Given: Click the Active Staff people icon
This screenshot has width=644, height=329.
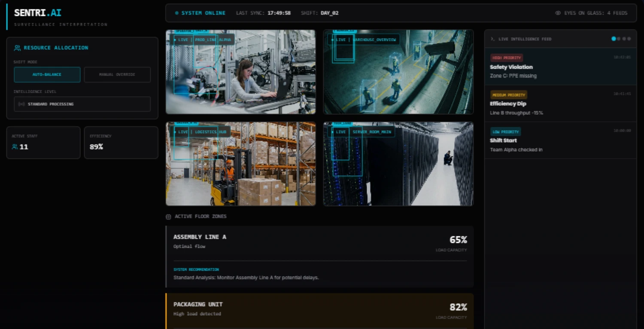Looking at the screenshot, I should point(15,147).
